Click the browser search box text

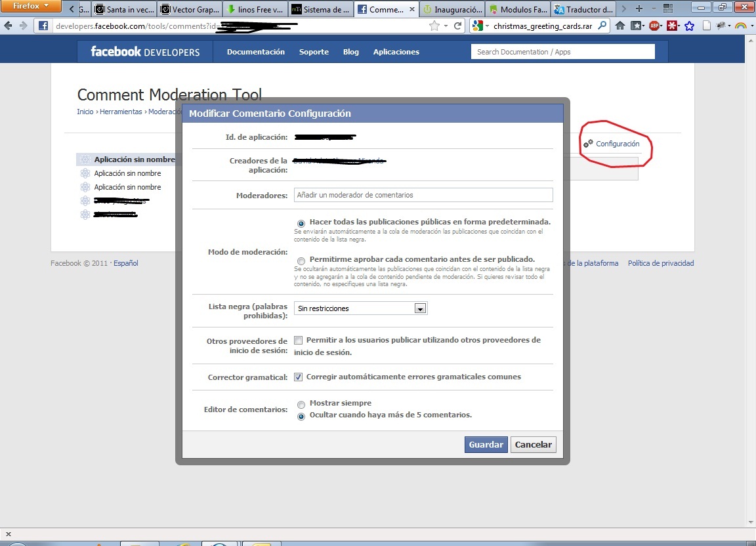click(x=543, y=26)
